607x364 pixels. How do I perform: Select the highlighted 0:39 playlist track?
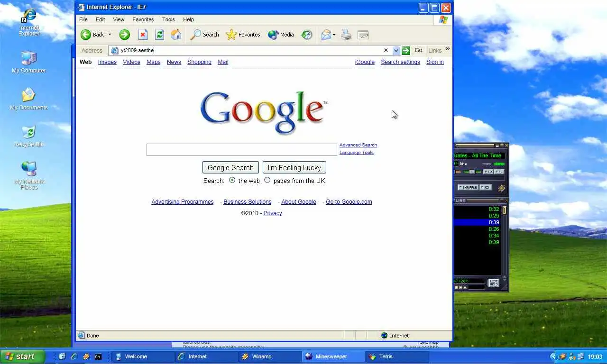(477, 222)
